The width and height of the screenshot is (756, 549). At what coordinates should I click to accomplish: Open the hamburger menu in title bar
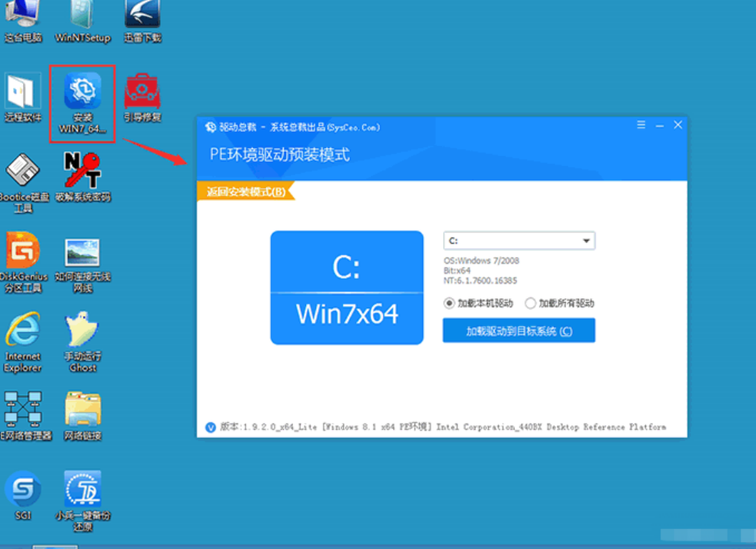pos(641,125)
